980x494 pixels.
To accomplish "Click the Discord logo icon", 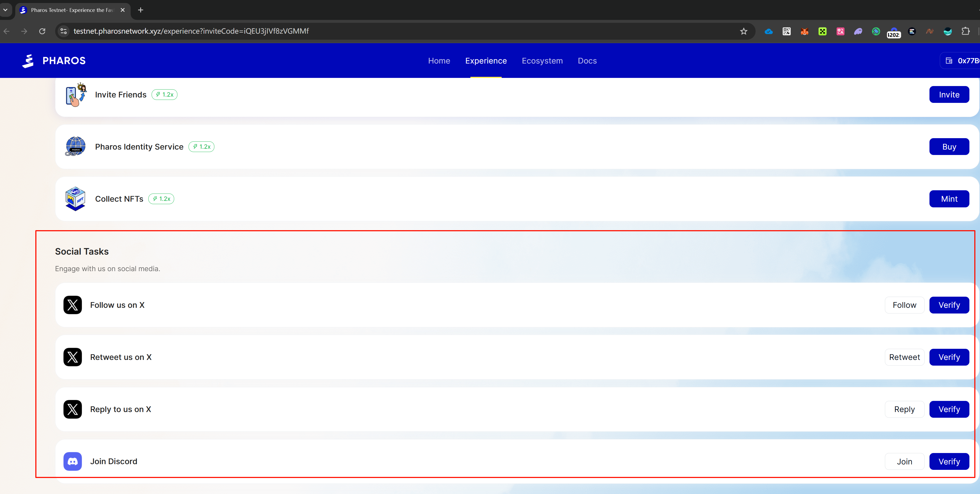I will coord(73,461).
